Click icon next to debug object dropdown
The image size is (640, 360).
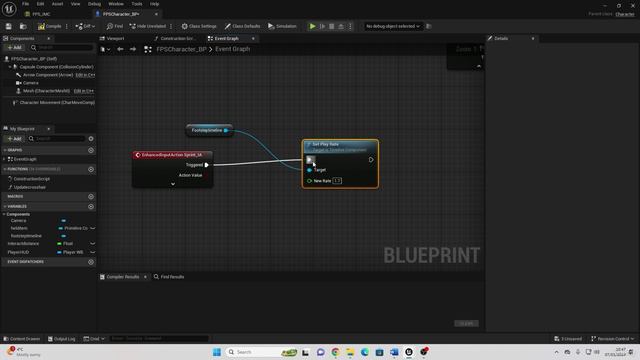point(429,26)
